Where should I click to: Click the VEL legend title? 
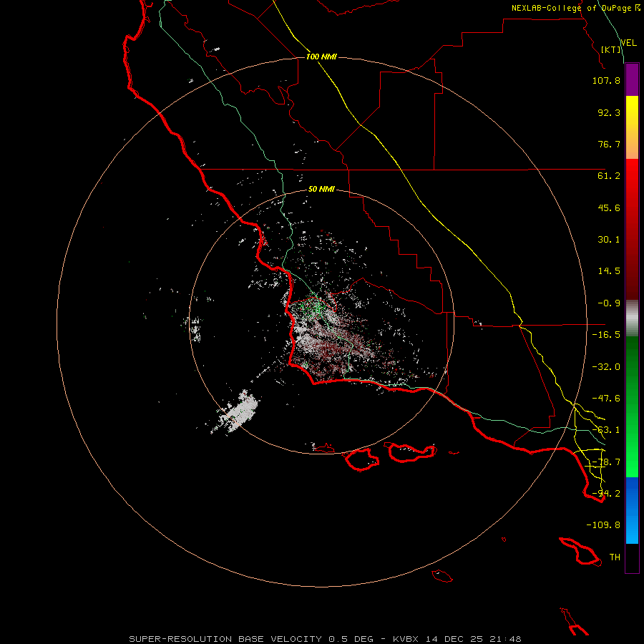(x=628, y=43)
